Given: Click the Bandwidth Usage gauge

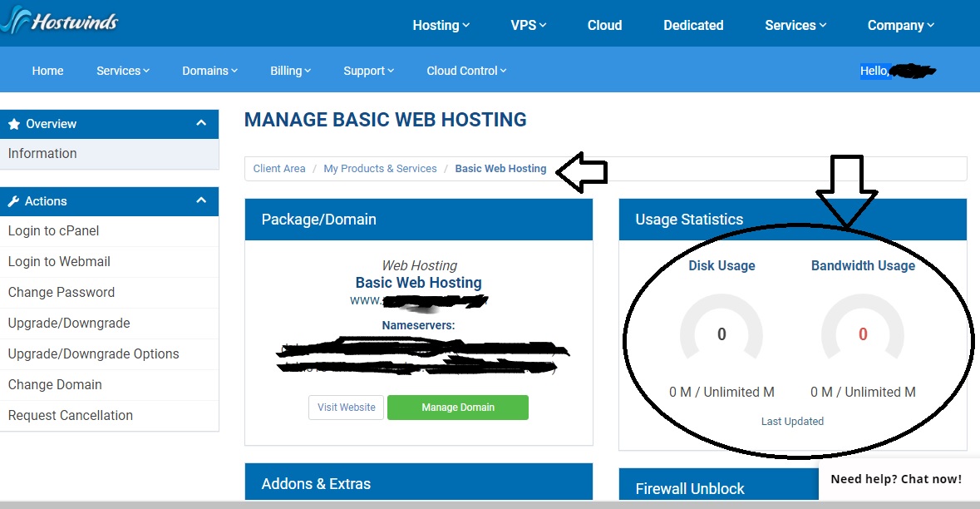Looking at the screenshot, I should 863,327.
